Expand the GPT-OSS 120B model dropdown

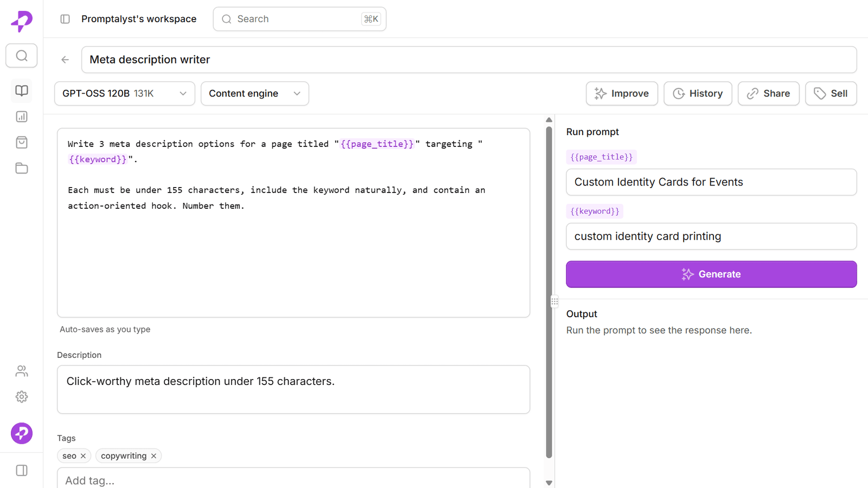[125, 94]
